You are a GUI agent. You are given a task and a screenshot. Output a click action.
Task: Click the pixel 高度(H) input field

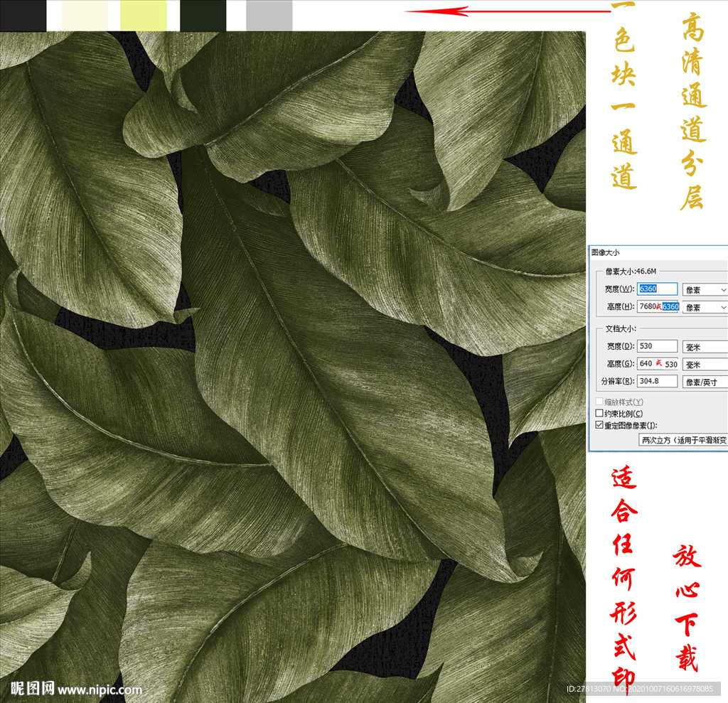658,306
